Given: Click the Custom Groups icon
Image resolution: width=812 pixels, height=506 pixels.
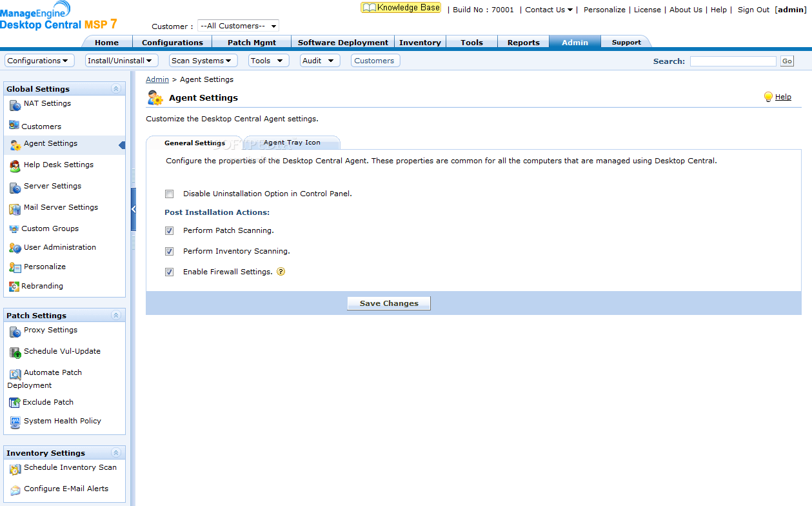Looking at the screenshot, I should [x=14, y=229].
